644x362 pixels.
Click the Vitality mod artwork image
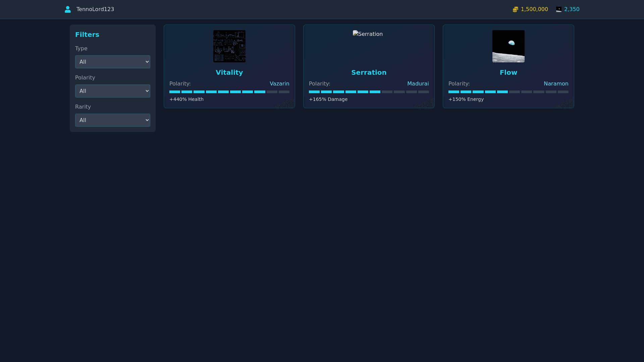(229, 46)
